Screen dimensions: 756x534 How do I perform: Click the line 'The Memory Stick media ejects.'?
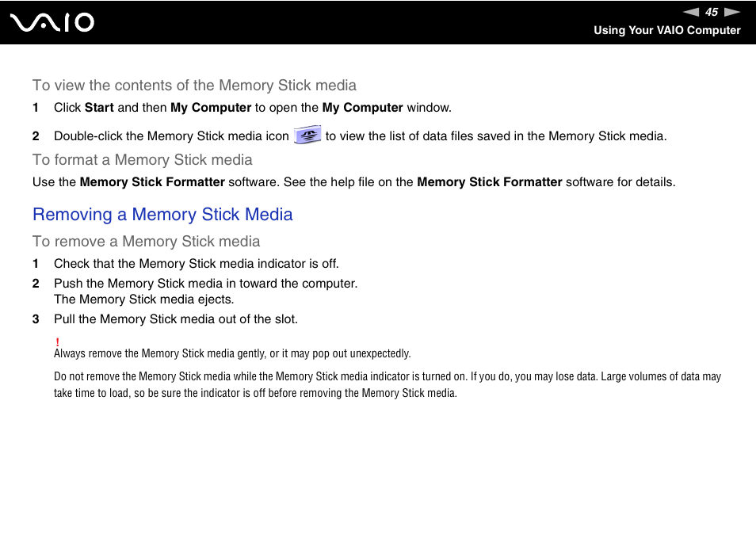point(143,299)
